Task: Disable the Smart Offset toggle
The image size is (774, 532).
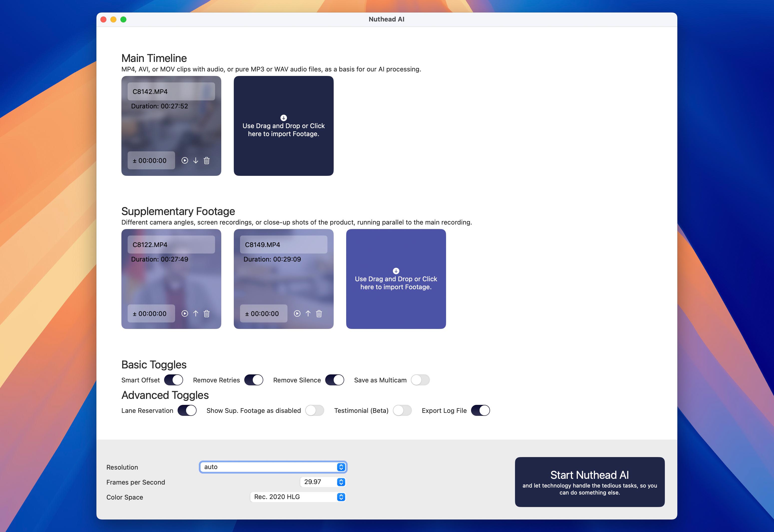Action: click(x=173, y=380)
